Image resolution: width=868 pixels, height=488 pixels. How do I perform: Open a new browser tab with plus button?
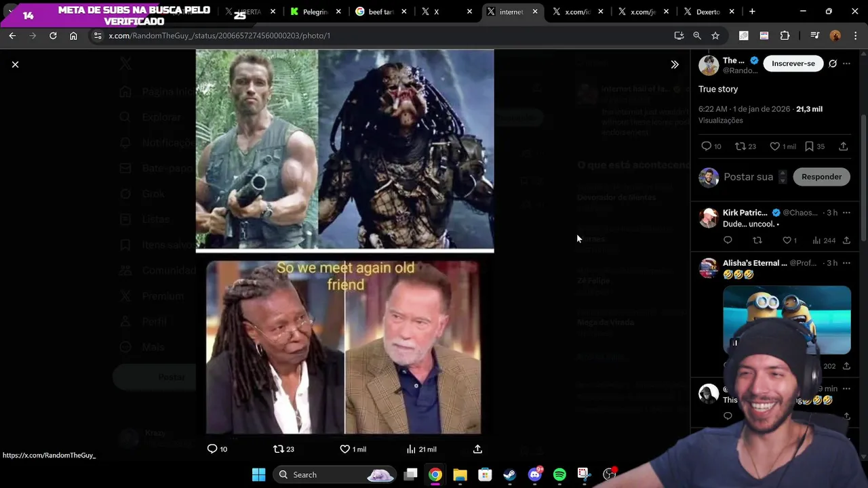click(752, 12)
